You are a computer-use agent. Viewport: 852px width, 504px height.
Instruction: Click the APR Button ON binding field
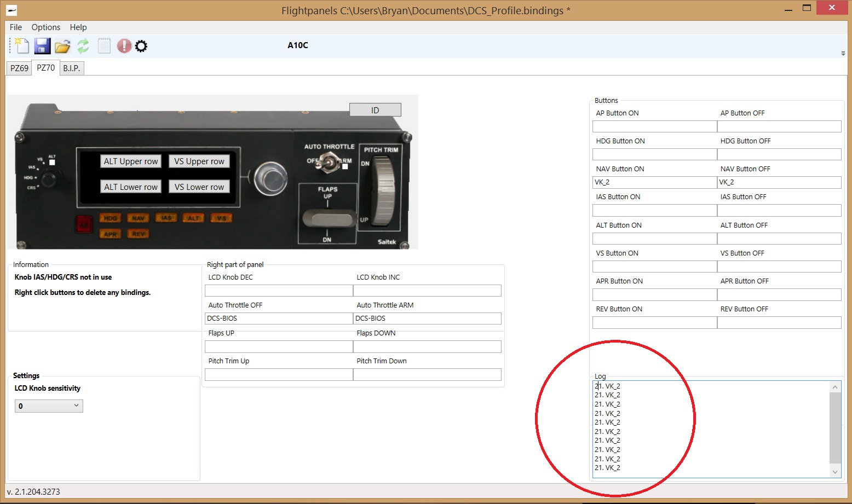pos(655,294)
